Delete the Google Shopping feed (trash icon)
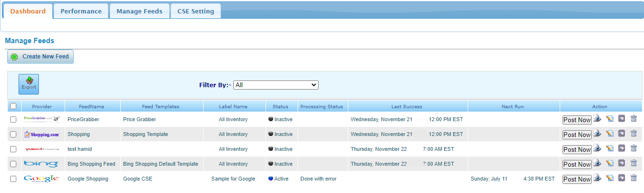 point(633,178)
